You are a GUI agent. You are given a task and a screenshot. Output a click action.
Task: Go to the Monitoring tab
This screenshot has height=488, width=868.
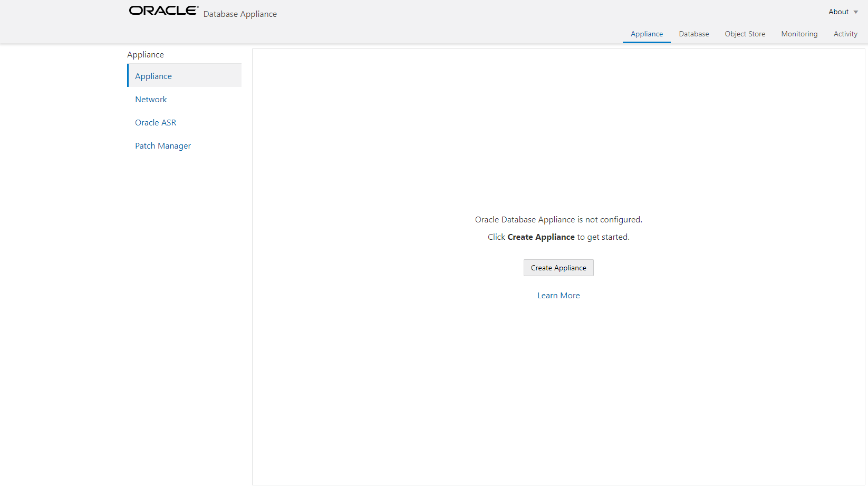pyautogui.click(x=799, y=34)
